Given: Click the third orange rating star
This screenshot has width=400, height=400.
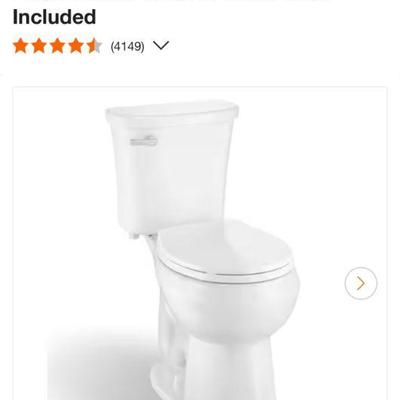Looking at the screenshot, I should tap(57, 46).
